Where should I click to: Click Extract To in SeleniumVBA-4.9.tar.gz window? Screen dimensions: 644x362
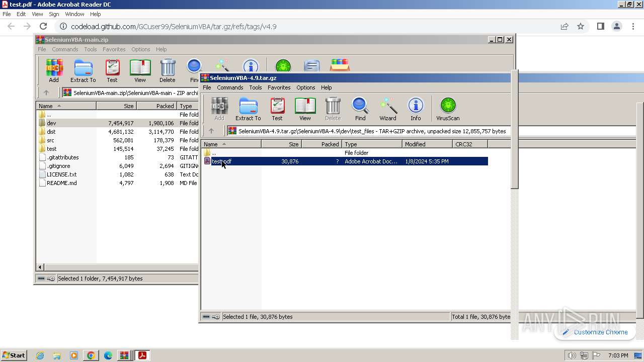(x=248, y=109)
